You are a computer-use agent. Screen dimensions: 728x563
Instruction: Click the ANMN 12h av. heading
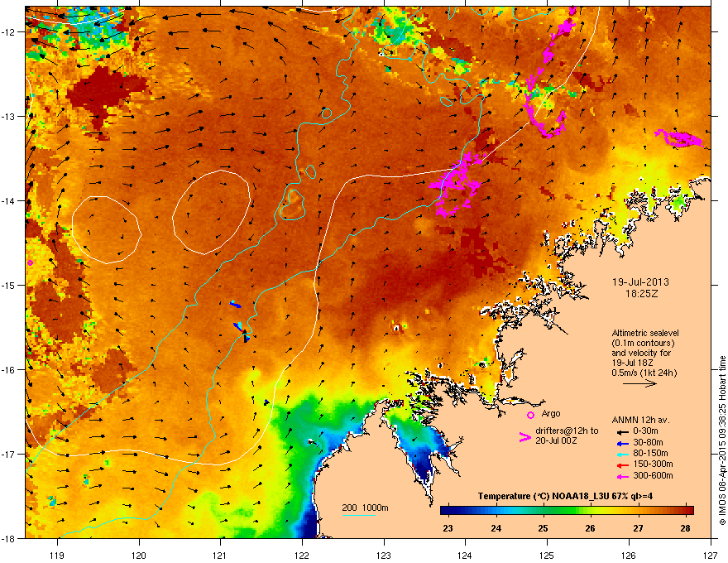(x=640, y=420)
